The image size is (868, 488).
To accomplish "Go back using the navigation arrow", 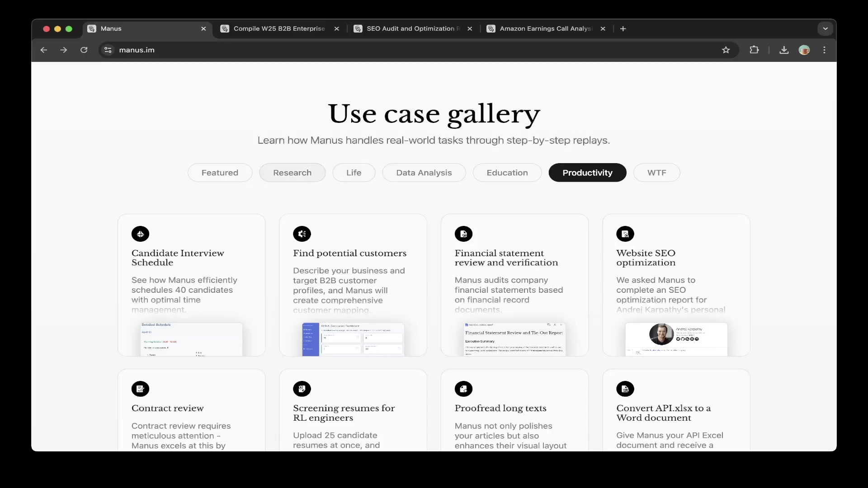I will pos(43,50).
